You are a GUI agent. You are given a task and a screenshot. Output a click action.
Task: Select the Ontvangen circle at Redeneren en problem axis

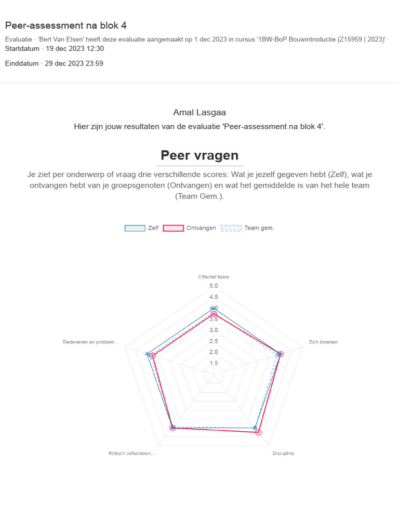tap(153, 355)
